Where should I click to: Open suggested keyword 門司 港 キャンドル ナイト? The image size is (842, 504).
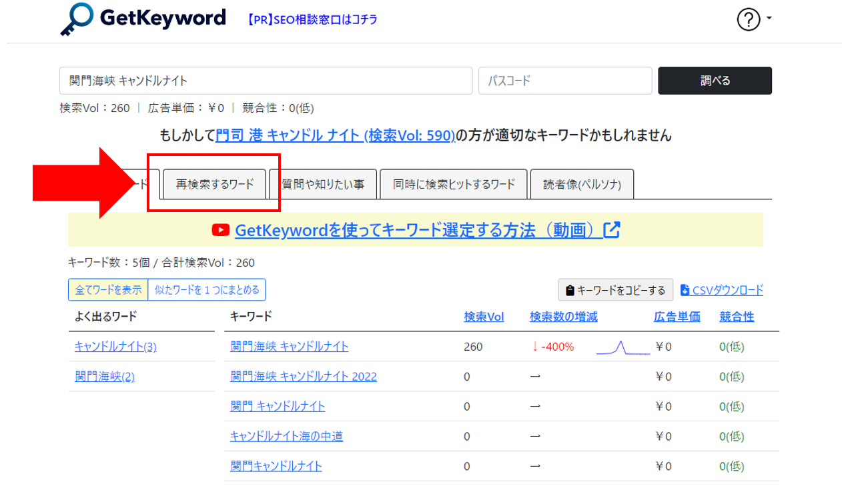pyautogui.click(x=336, y=135)
